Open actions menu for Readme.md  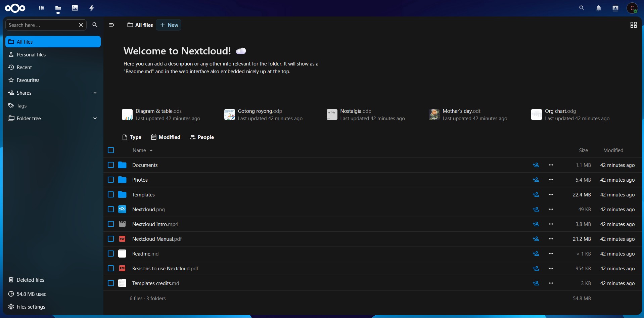pos(551,254)
